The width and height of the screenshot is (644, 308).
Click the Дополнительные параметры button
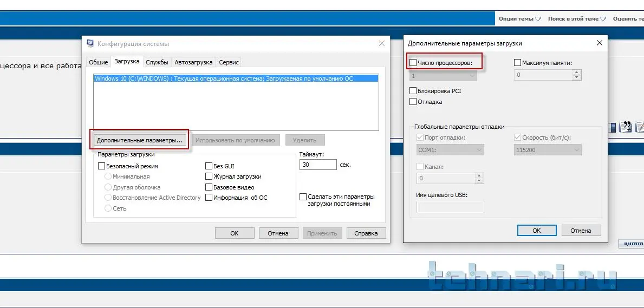pos(140,140)
